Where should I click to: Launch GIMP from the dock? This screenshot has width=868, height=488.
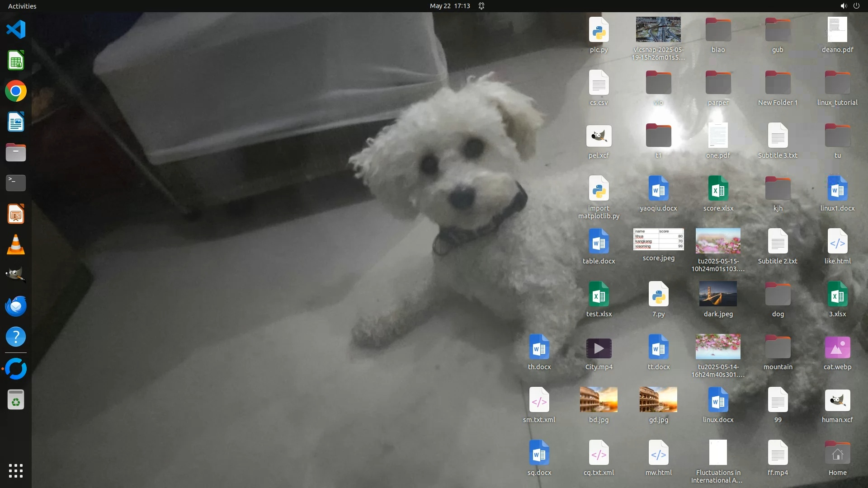(16, 276)
